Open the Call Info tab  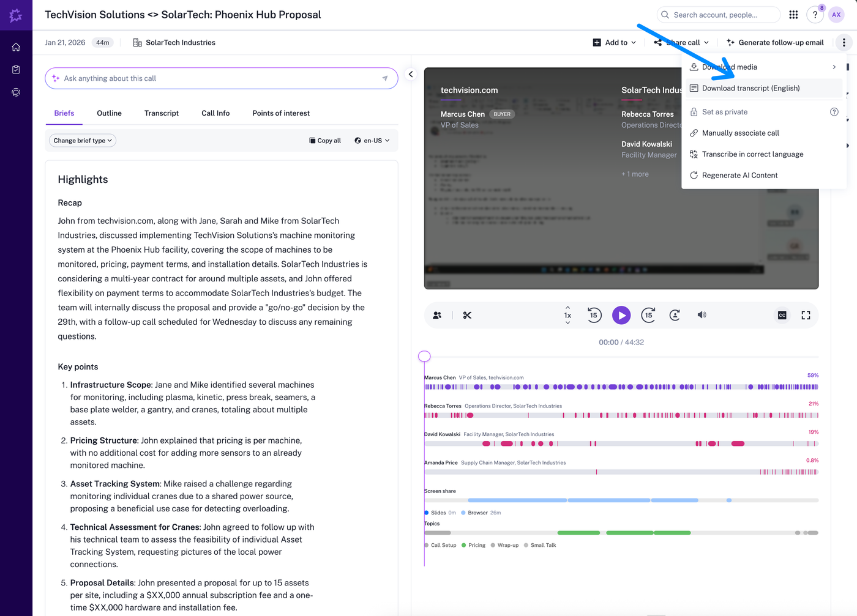(x=215, y=113)
